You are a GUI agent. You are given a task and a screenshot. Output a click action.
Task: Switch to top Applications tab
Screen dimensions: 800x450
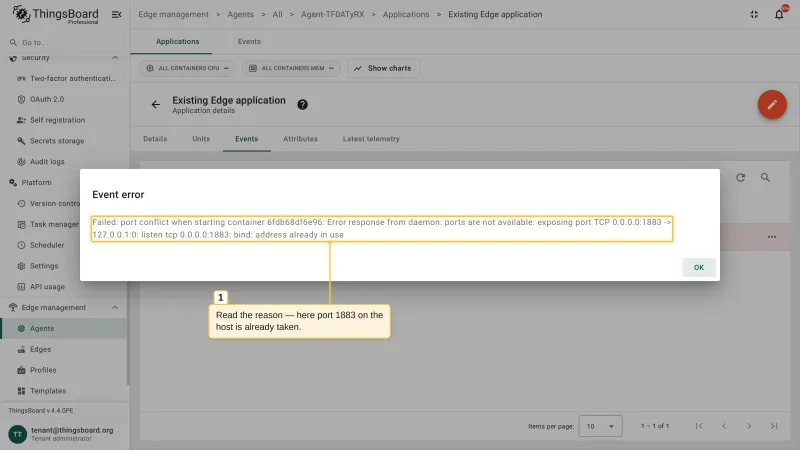(x=178, y=41)
